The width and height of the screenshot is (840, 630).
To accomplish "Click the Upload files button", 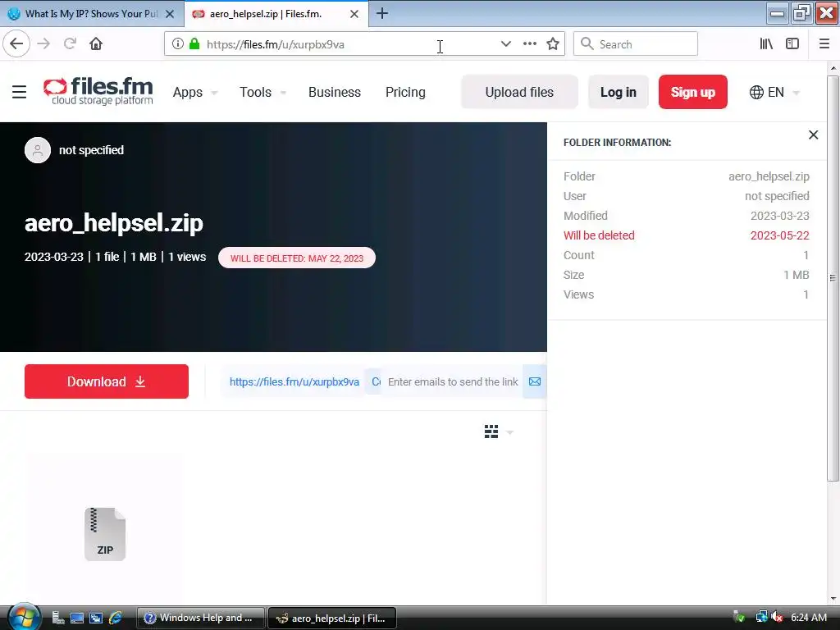I will click(x=519, y=92).
